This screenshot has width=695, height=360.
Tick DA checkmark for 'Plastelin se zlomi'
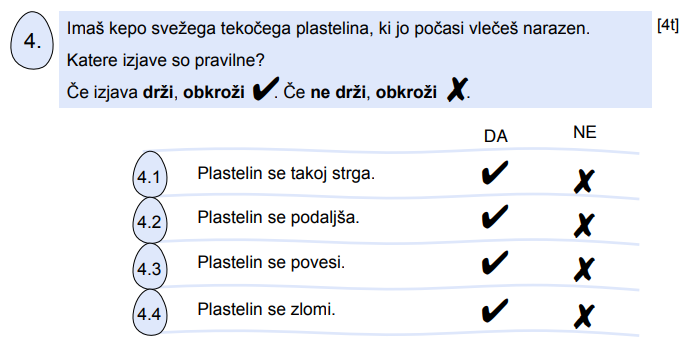pos(495,310)
